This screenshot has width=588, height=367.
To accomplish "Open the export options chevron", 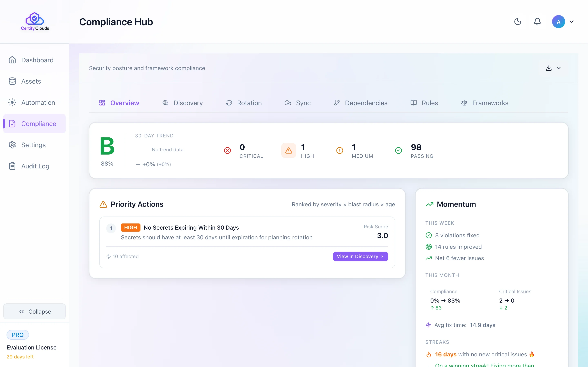I will 559,68.
